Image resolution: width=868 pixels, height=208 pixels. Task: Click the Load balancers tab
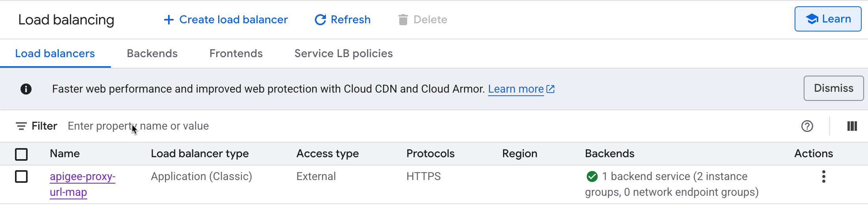tap(55, 54)
